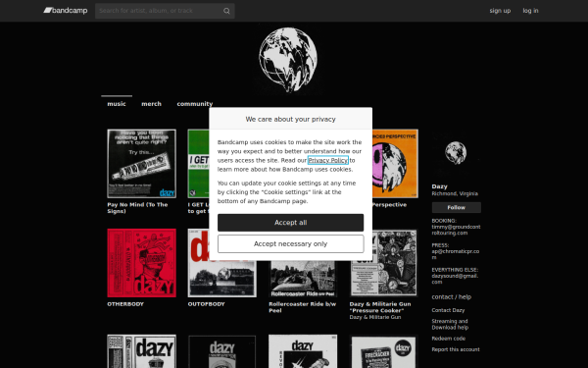588x368 pixels.
Task: Click the Accept all cookies button
Action: pos(291,223)
